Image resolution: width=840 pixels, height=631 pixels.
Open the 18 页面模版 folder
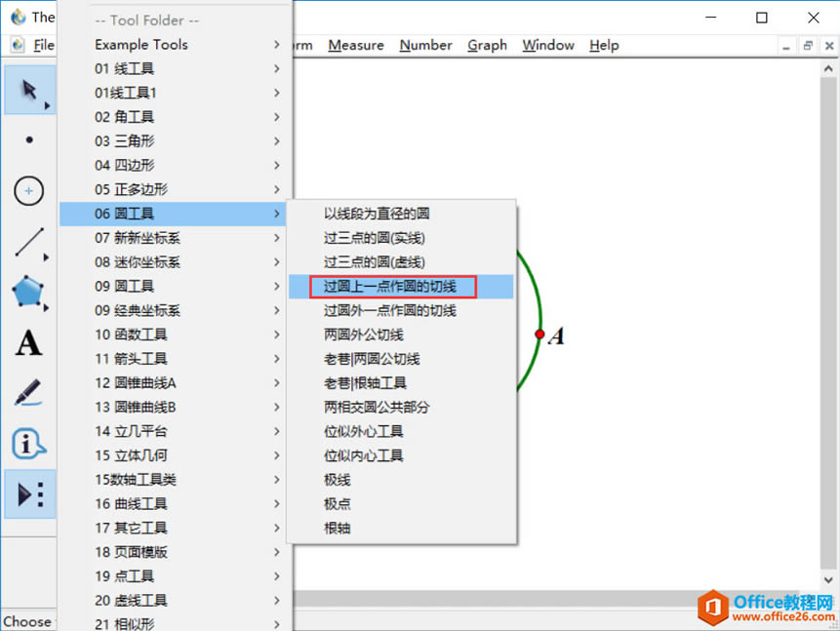(x=173, y=552)
